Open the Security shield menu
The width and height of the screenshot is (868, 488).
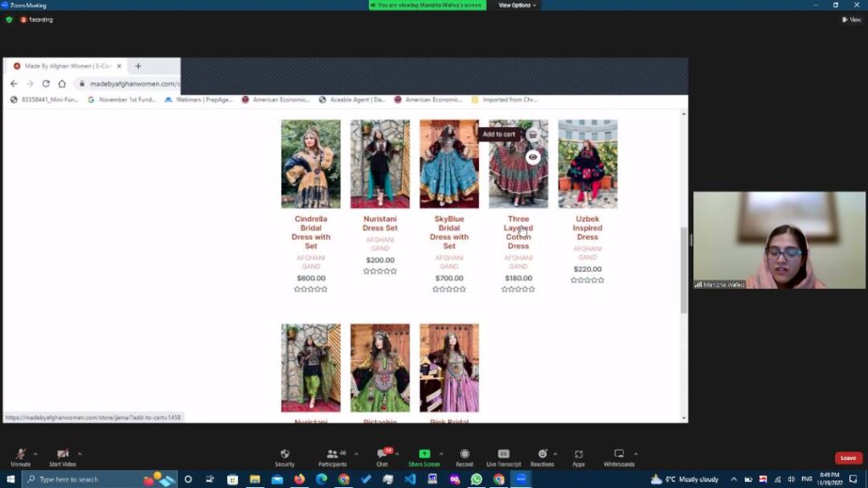click(285, 457)
